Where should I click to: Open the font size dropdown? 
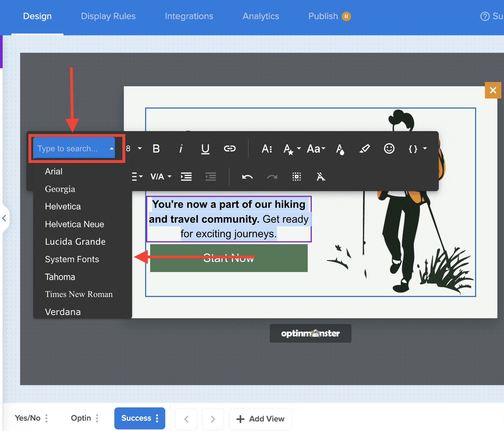[x=134, y=149]
